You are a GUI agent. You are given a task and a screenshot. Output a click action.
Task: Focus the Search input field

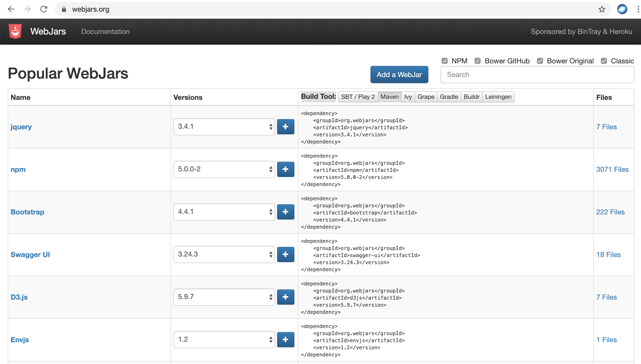pyautogui.click(x=537, y=75)
